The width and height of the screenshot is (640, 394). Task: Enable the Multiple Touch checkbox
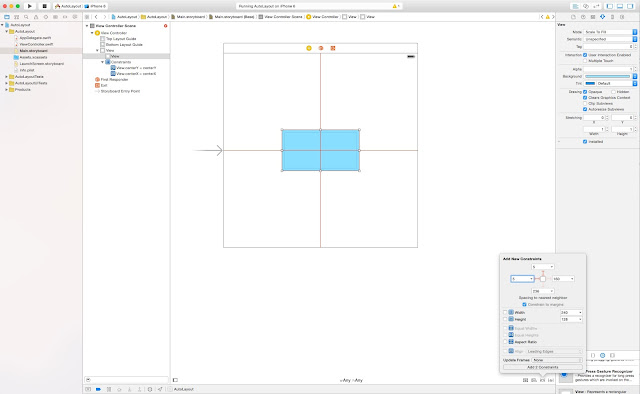(585, 60)
